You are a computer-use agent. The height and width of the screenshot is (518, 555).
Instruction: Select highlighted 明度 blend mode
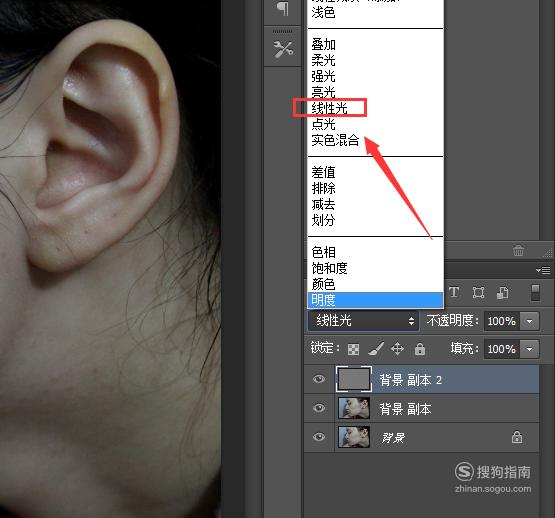coord(375,300)
